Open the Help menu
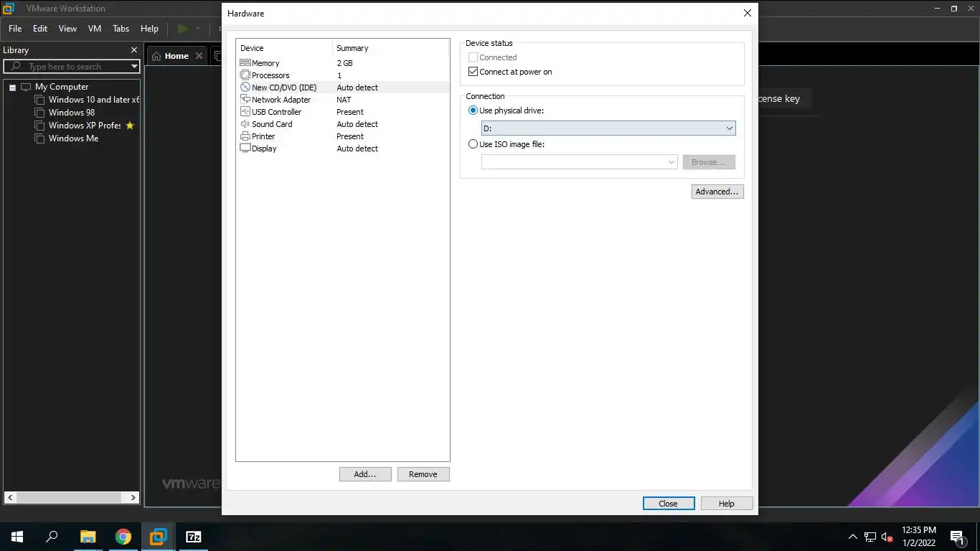This screenshot has width=980, height=551. click(x=149, y=29)
